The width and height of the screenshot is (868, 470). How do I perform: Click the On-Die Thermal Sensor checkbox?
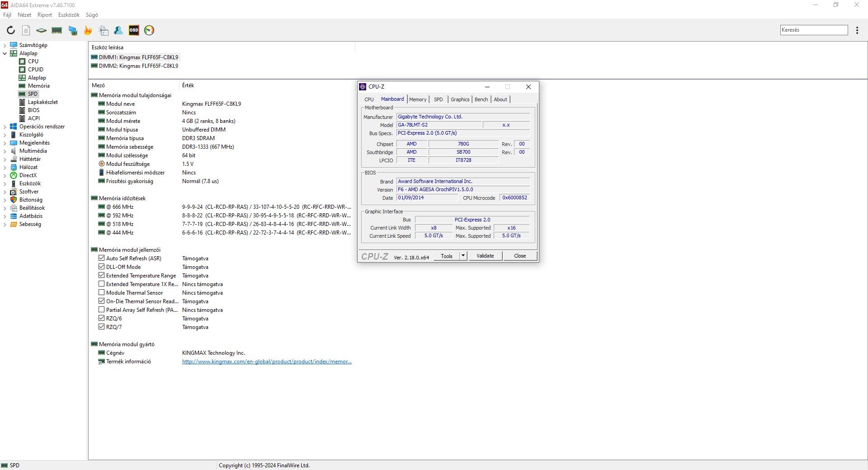point(101,301)
